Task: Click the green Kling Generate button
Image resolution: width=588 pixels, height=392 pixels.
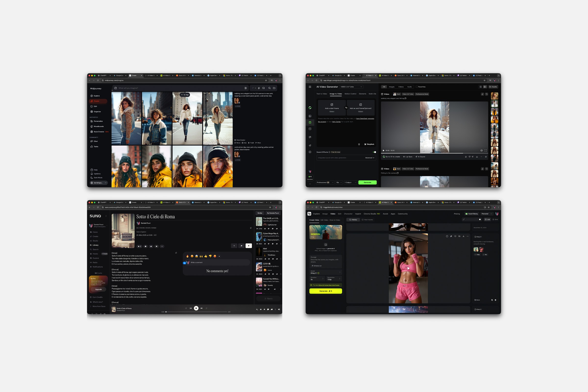Action: tap(367, 183)
